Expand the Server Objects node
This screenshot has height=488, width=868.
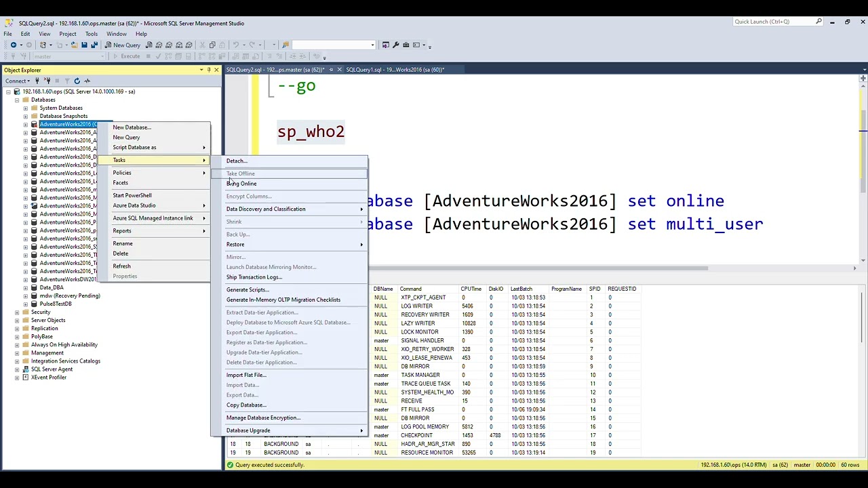[17, 320]
